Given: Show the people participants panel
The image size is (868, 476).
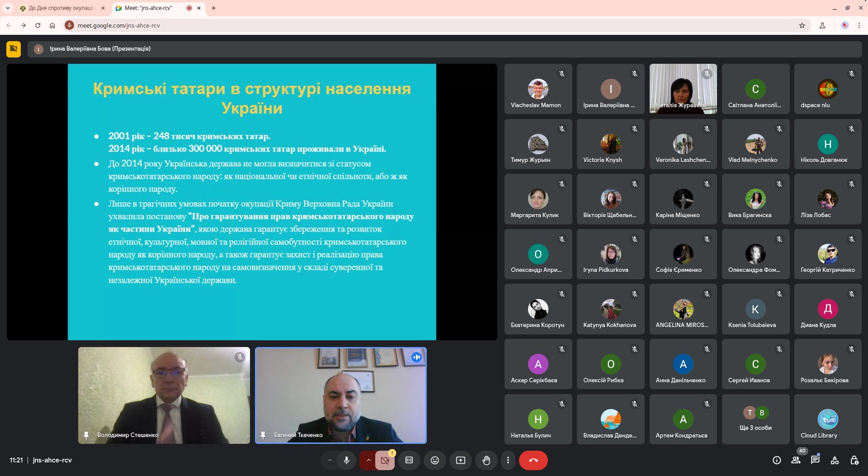Looking at the screenshot, I should 796,460.
